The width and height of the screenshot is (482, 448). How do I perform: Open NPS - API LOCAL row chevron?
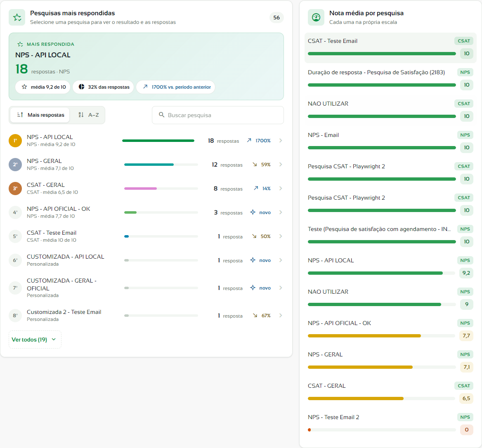(x=281, y=141)
